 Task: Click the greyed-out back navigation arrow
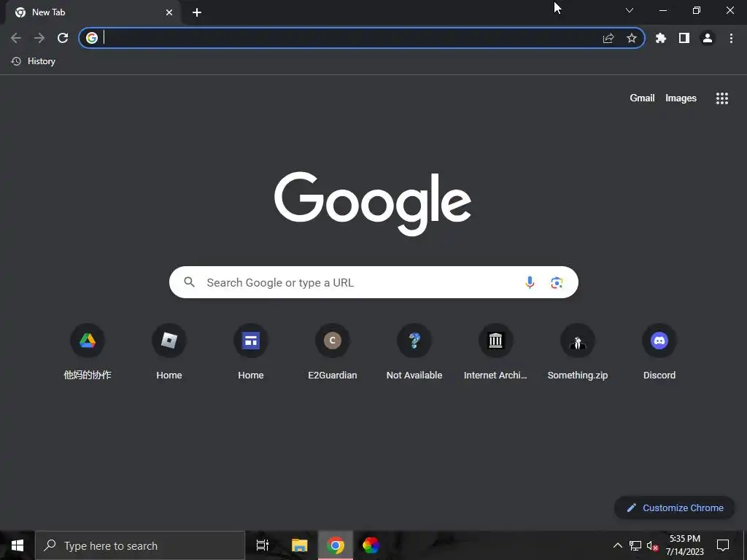tap(16, 38)
